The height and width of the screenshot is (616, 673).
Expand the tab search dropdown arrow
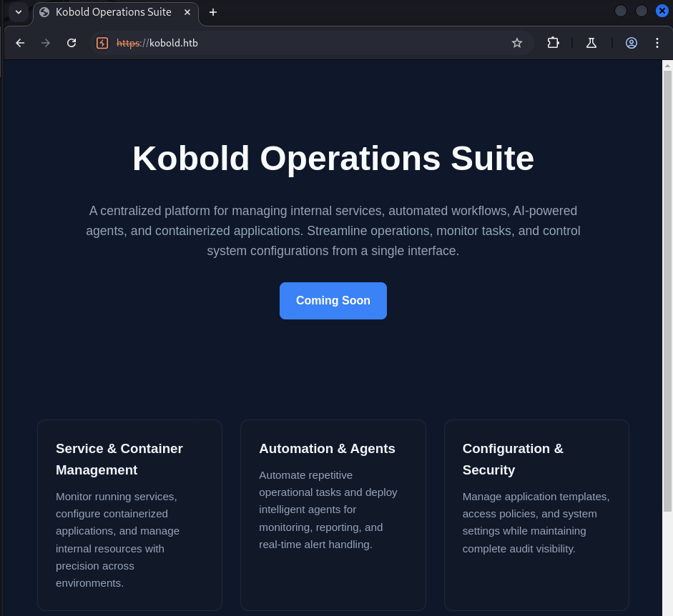(19, 12)
